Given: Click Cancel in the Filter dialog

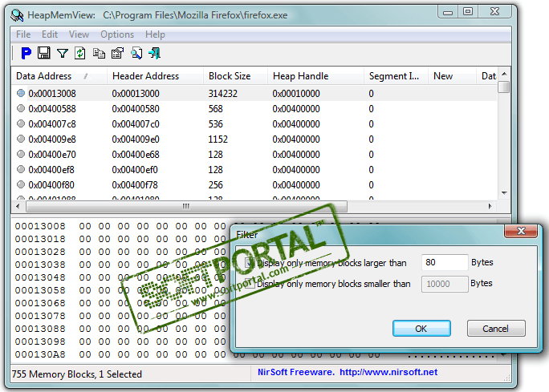Looking at the screenshot, I should (x=496, y=329).
